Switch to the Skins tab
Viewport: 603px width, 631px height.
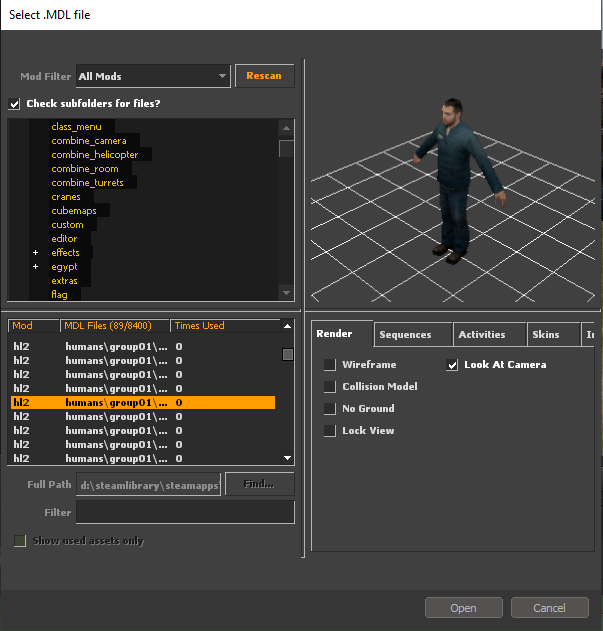[554, 334]
